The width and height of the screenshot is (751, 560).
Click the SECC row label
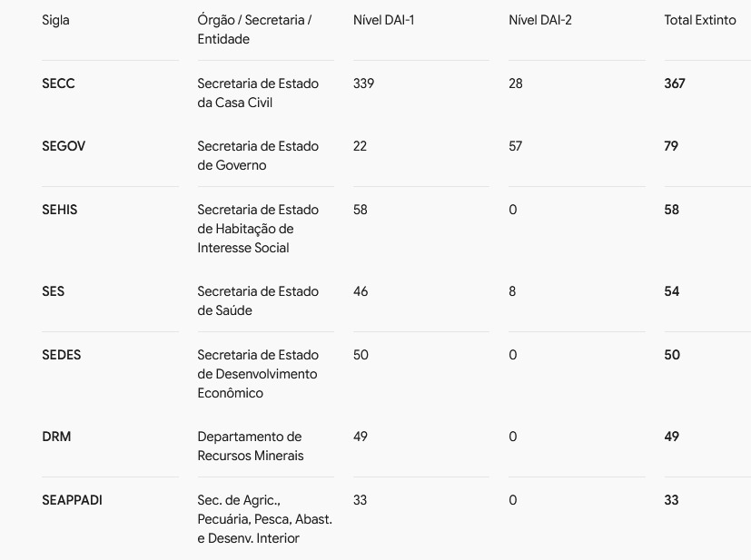point(58,84)
